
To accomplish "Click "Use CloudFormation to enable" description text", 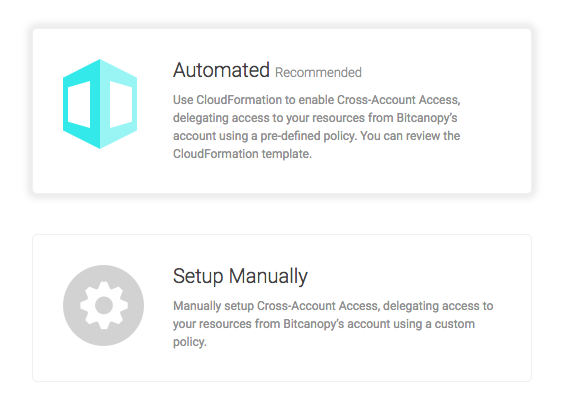I will tap(253, 100).
